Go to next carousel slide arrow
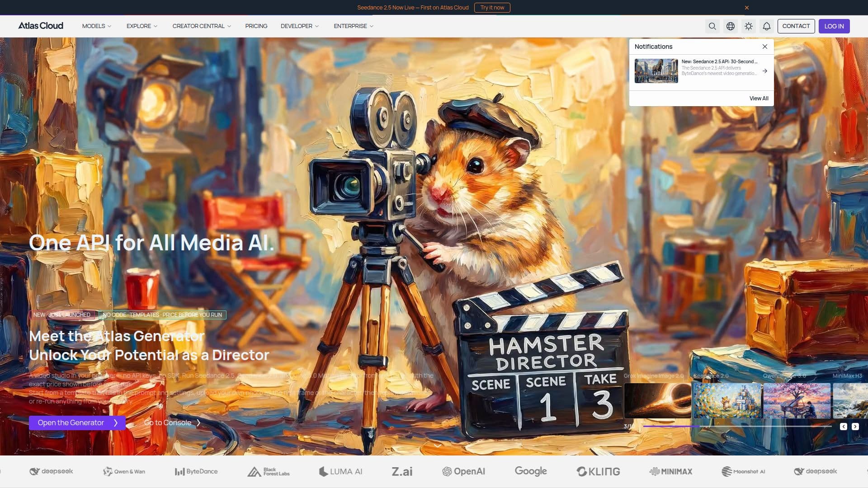This screenshot has height=488, width=868. (855, 427)
